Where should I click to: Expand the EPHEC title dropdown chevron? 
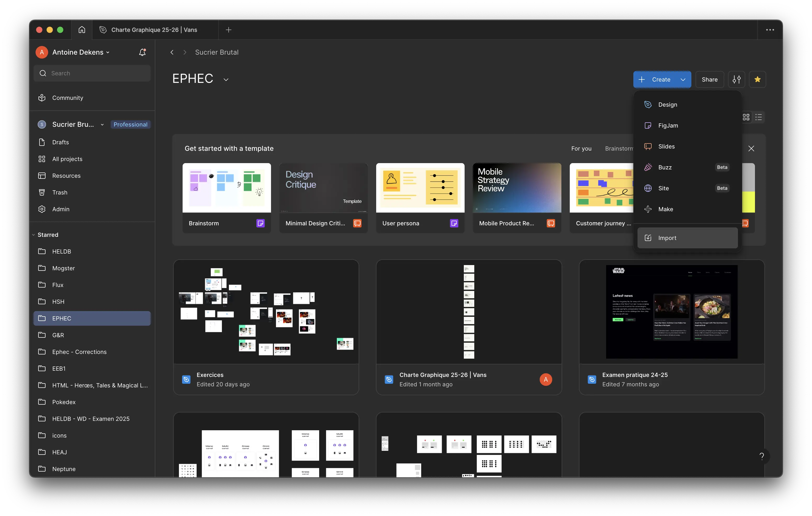(x=226, y=79)
